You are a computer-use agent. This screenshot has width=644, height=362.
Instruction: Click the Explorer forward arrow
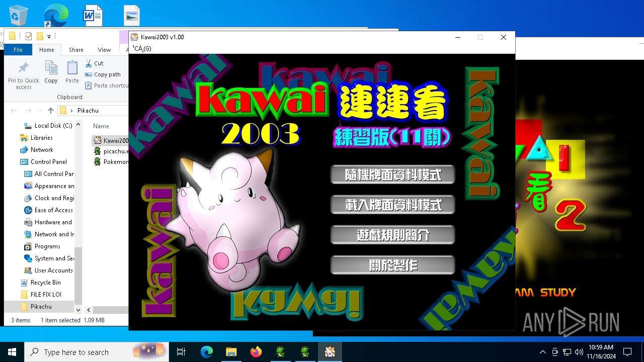pyautogui.click(x=28, y=111)
